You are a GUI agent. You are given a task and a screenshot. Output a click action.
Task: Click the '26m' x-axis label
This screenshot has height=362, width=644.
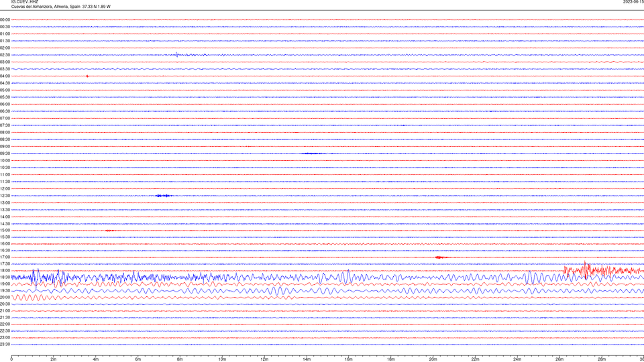click(559, 359)
